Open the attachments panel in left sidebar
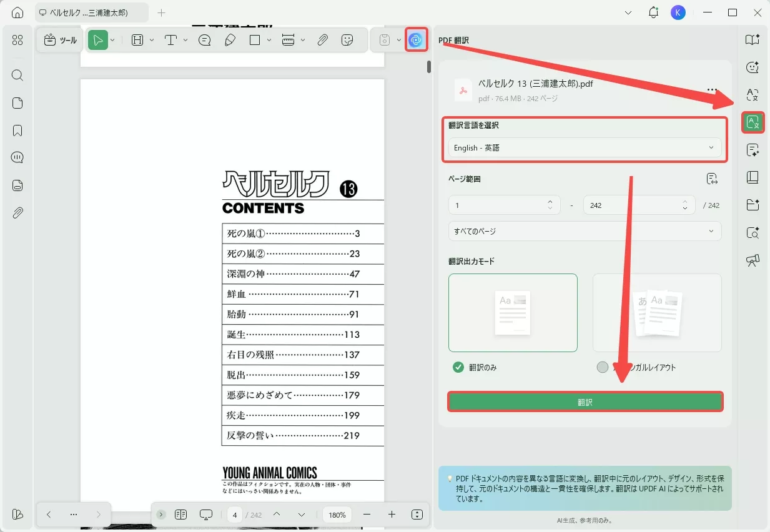770x532 pixels. pyautogui.click(x=17, y=213)
